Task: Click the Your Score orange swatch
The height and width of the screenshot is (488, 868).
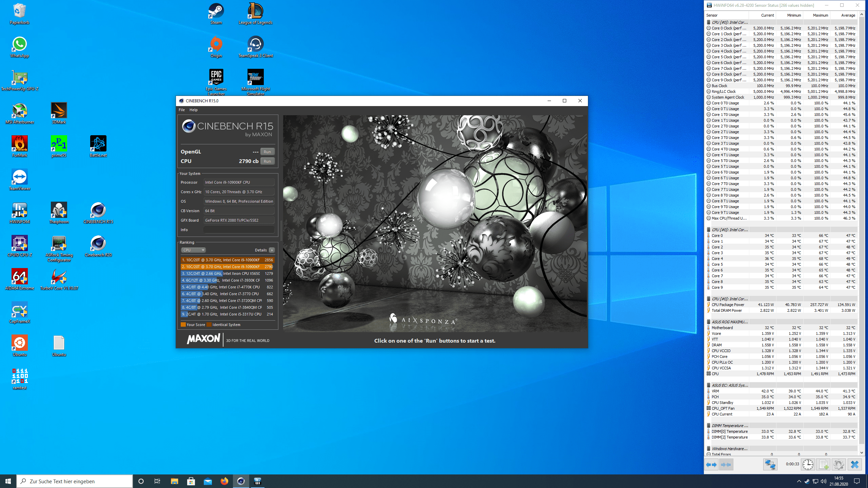Action: coord(183,325)
